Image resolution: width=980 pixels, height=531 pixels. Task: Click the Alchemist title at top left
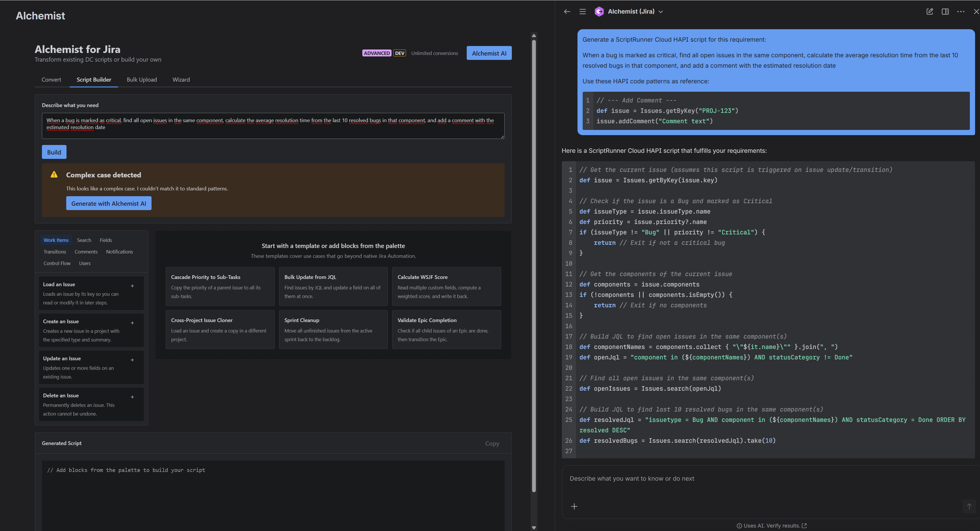40,16
